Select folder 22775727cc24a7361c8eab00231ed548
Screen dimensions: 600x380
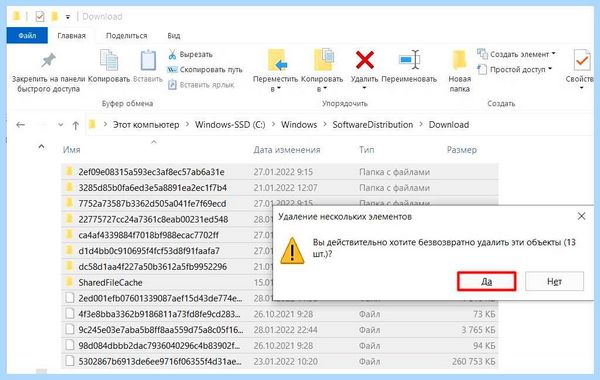[153, 219]
